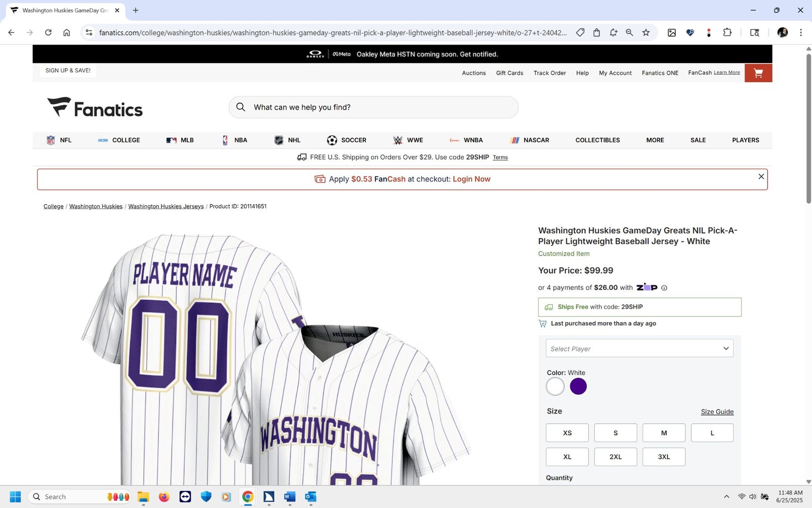Open Chrome zoom indicator icon
This screenshot has width=812, height=508.
pos(629,33)
